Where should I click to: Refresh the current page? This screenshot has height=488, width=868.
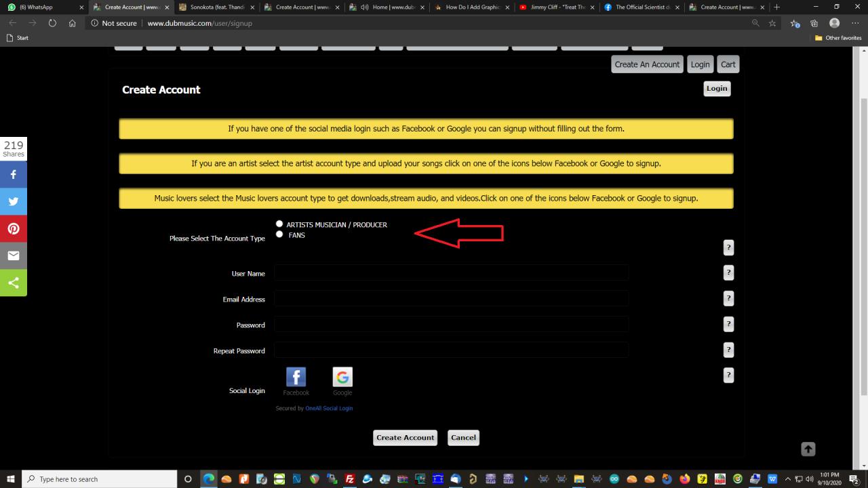[52, 23]
